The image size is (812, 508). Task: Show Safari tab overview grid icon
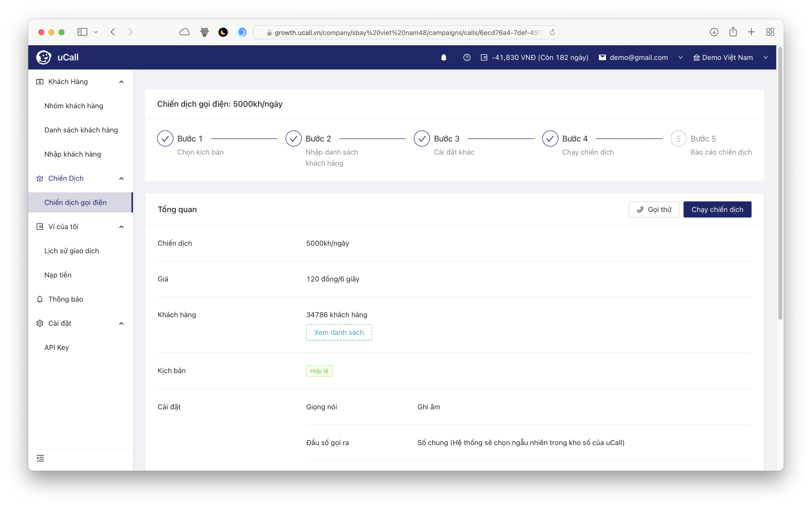click(x=770, y=32)
